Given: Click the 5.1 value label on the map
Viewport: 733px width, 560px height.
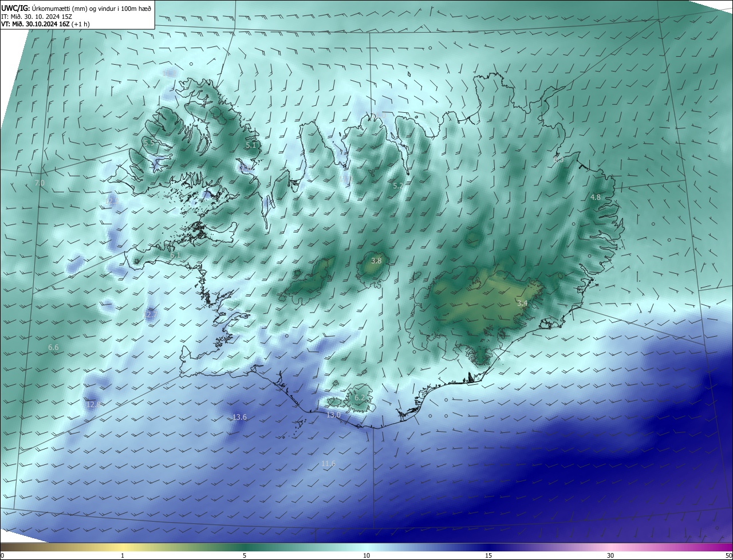Looking at the screenshot, I should click(251, 145).
